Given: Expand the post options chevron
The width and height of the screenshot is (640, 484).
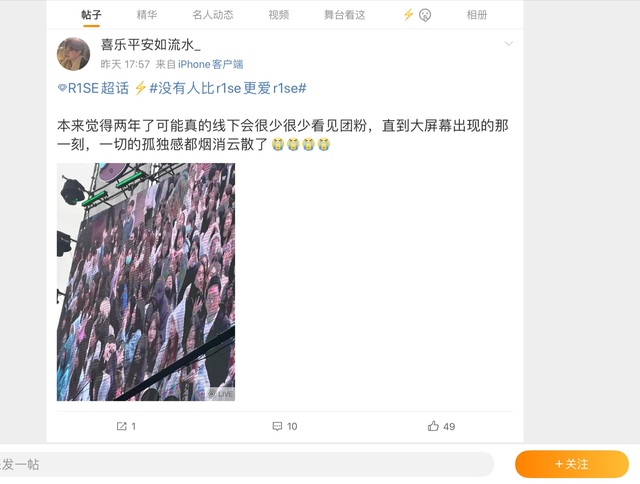Looking at the screenshot, I should [x=508, y=44].
